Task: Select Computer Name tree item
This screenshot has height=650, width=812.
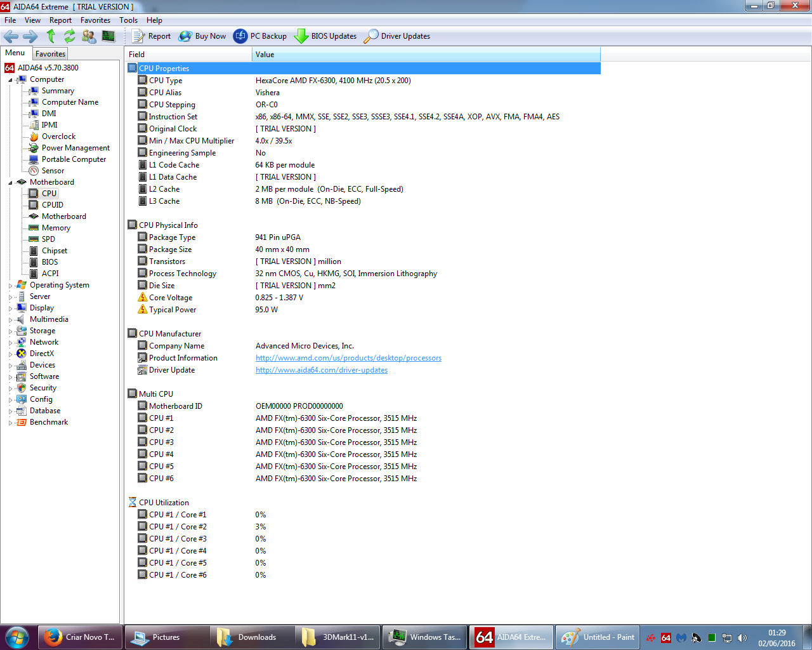Action: click(x=70, y=102)
